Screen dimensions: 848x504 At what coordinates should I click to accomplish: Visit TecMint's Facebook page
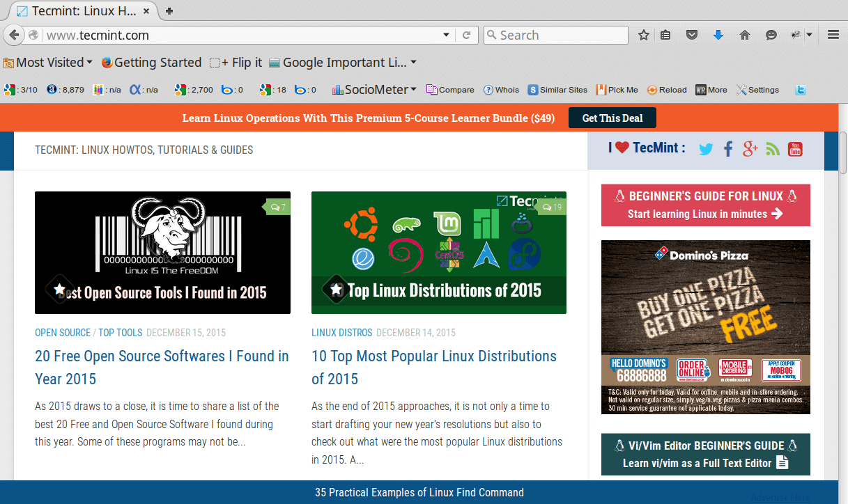click(728, 148)
